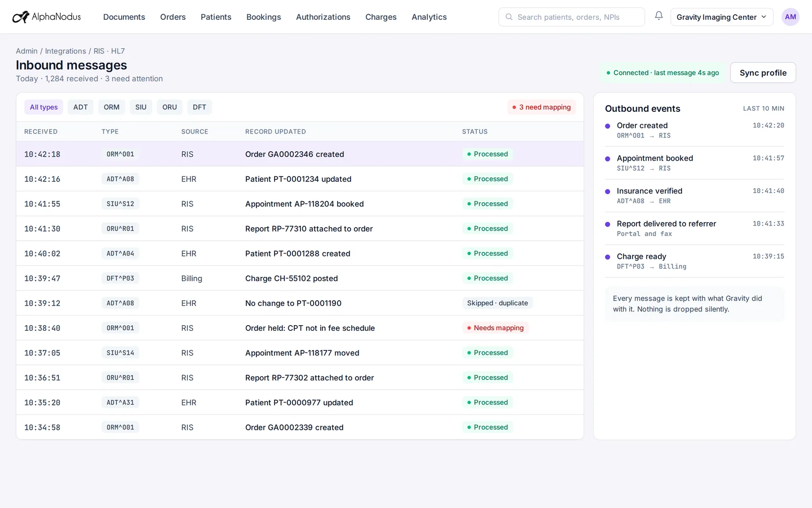Click the ADT^A31 type tag
812x508 pixels.
point(120,402)
